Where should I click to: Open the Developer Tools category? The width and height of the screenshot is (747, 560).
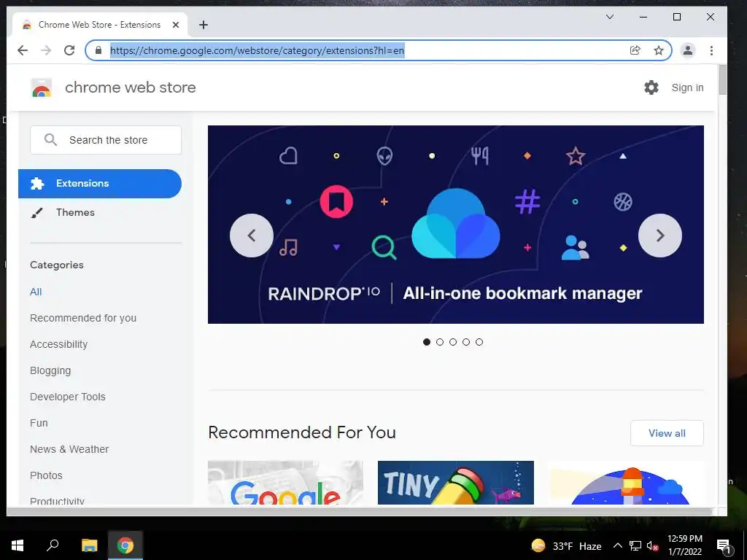click(68, 397)
